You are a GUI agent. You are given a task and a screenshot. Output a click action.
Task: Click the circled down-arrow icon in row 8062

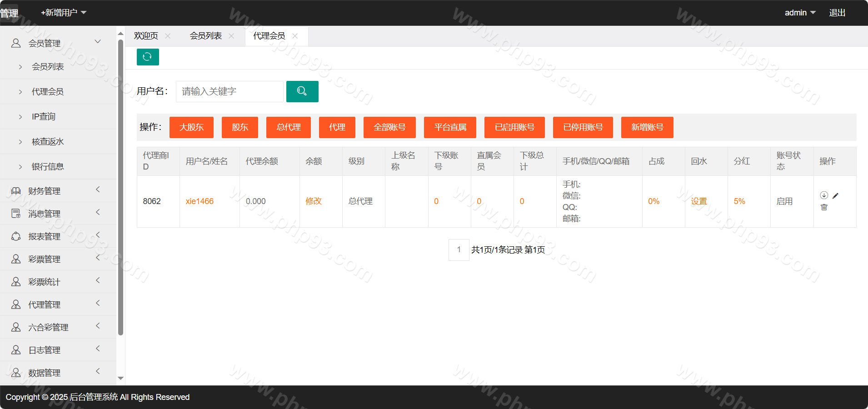(x=823, y=195)
